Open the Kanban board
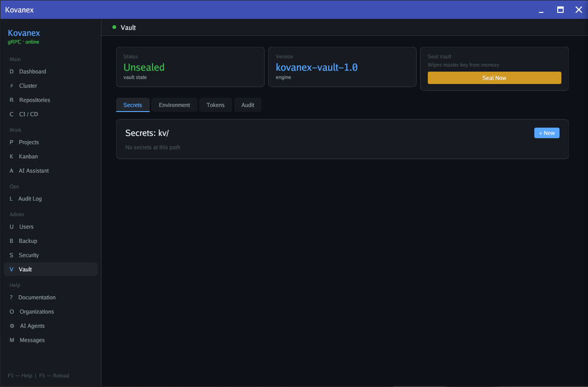The image size is (588, 387). [x=28, y=157]
